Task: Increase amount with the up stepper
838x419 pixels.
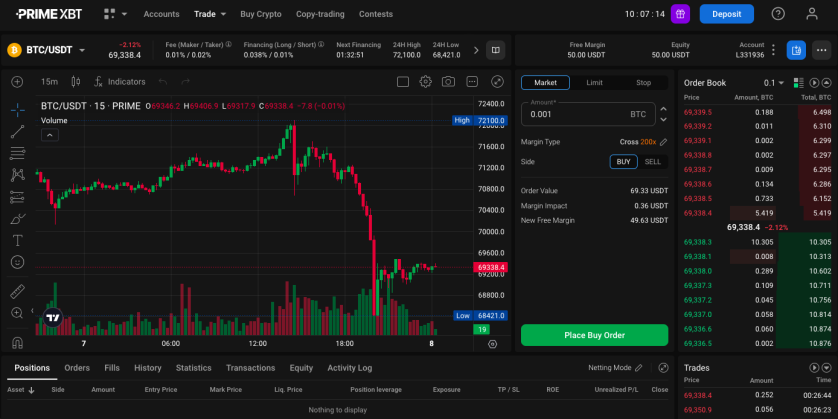Action: 663,108
